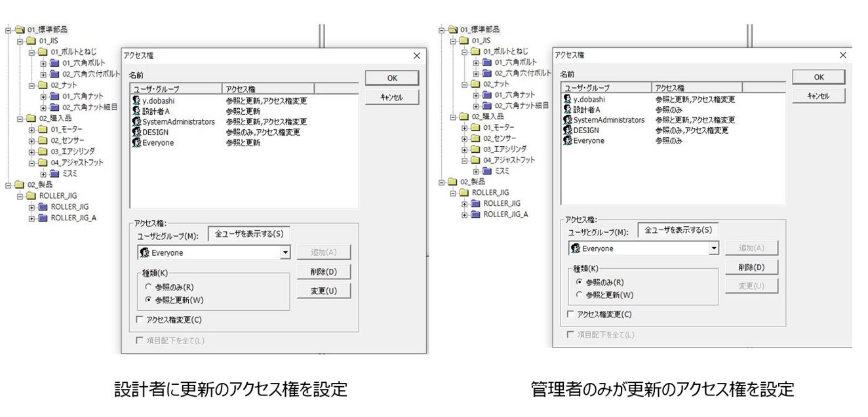Enable アクセス権変更(C) checkbox in left dialog
Screen dimensions: 868x417
click(138, 320)
